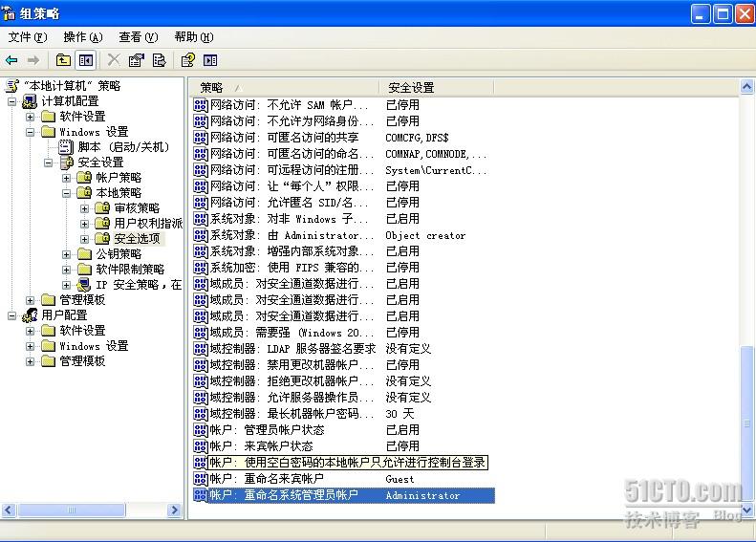756x542 pixels.
Task: Click the tree pane horizontal scrollbar thumb
Action: pos(72,509)
